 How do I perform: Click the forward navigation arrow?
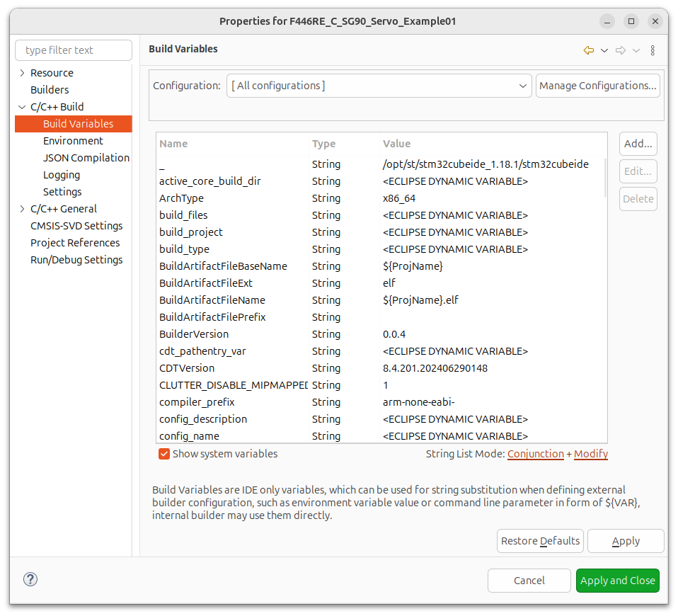coord(620,50)
